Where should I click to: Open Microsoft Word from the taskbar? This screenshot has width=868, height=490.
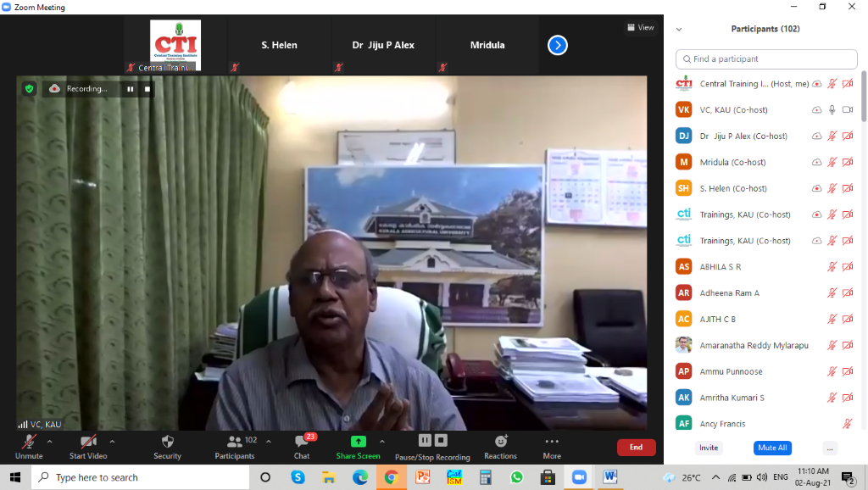pyautogui.click(x=610, y=477)
